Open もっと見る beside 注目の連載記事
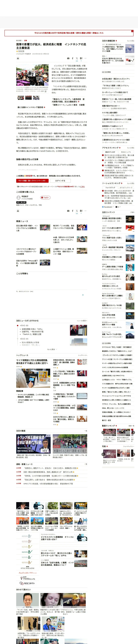 (130, 41)
